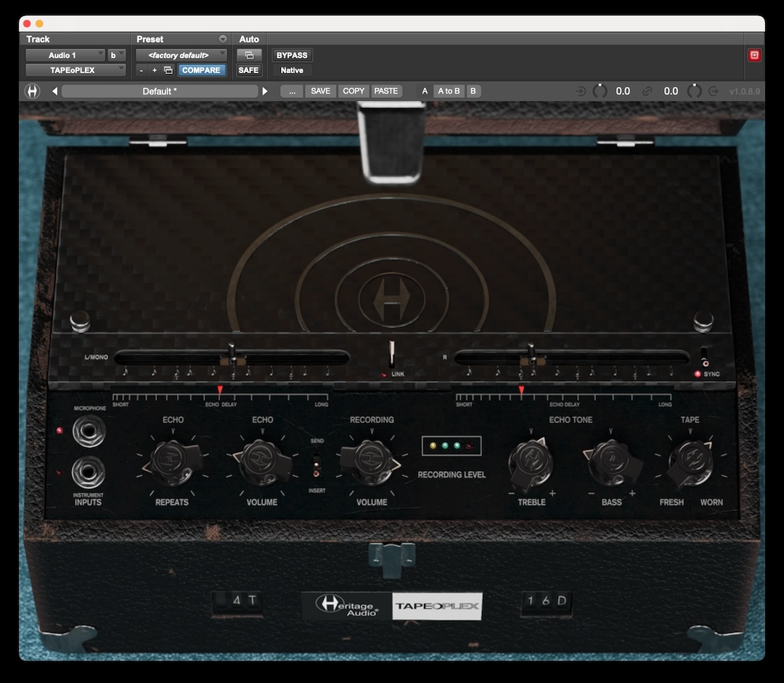Click the Echo Tone Bass knob

pos(611,462)
